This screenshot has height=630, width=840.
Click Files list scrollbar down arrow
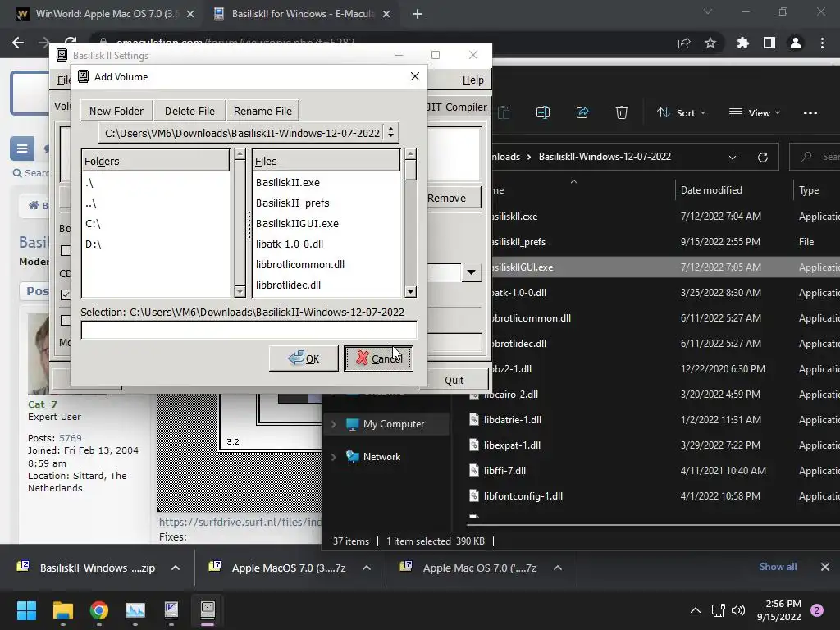coord(410,292)
